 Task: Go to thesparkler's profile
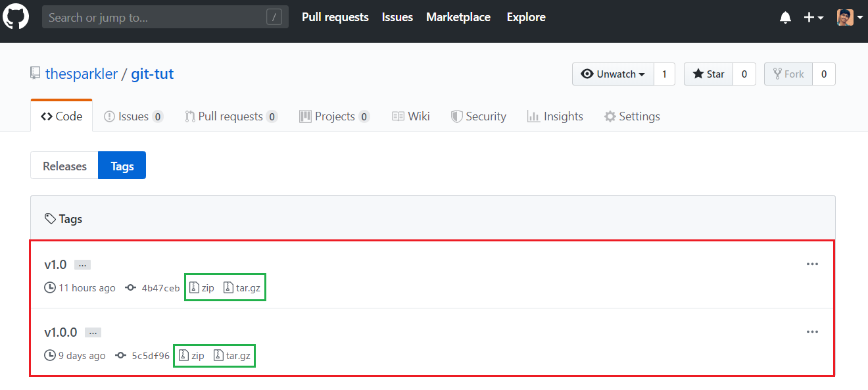[82, 74]
